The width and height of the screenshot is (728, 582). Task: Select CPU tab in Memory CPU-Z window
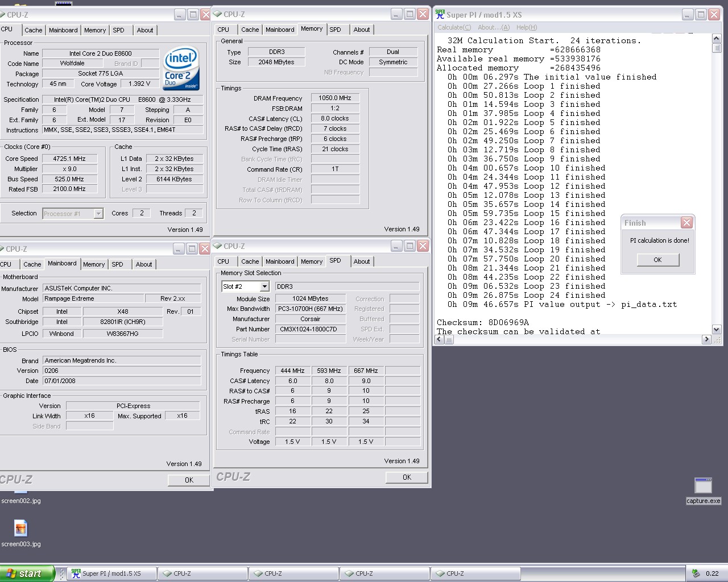tap(224, 30)
